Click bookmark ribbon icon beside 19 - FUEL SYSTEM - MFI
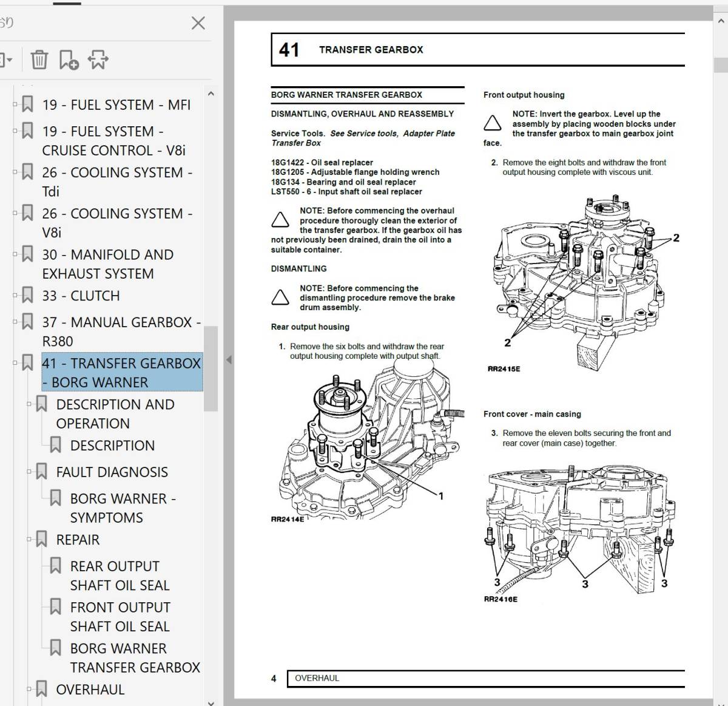The width and height of the screenshot is (728, 706). pos(27,104)
